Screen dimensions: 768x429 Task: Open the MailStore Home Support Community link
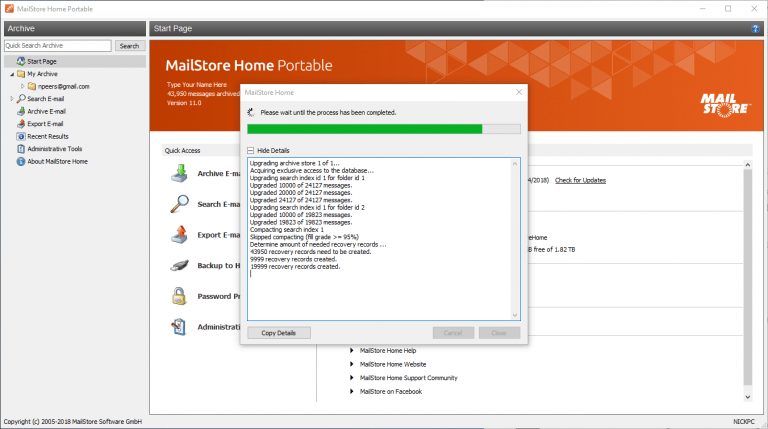point(408,378)
